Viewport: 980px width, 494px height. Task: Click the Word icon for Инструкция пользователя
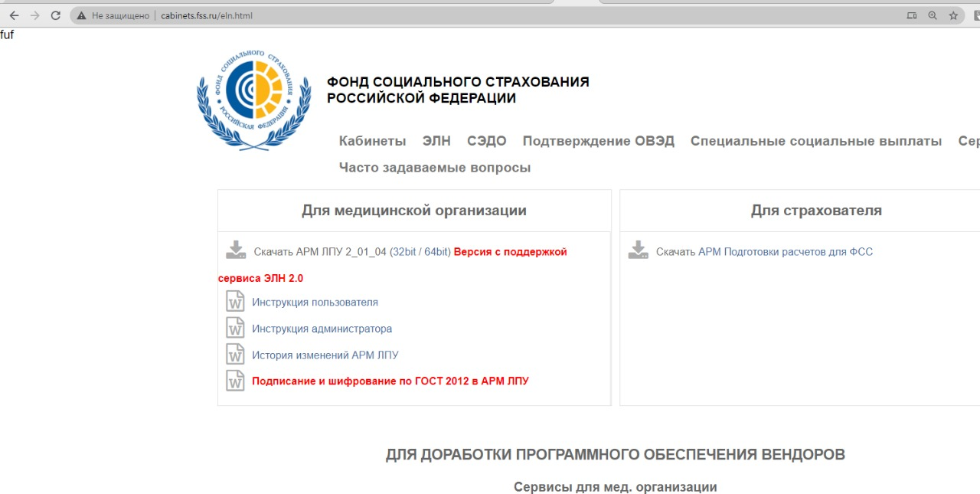235,302
